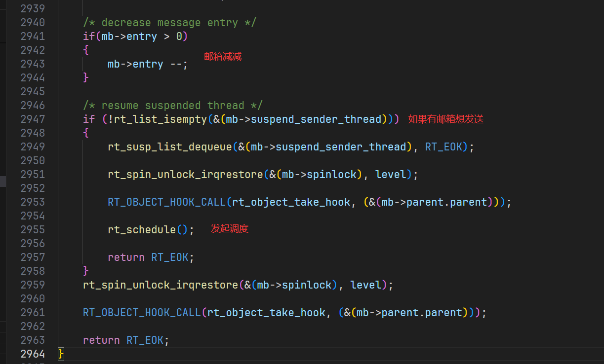
Task: Click the opening brace on line 2942
Action: (x=86, y=50)
